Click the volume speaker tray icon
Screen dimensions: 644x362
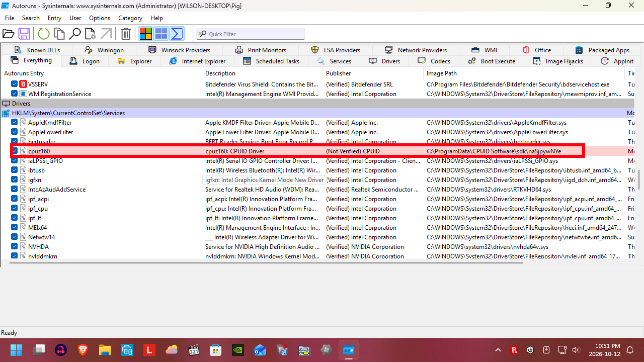click(576, 350)
